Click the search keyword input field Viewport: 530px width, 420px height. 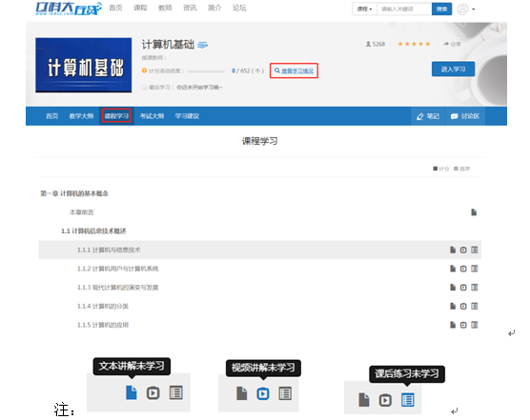tap(404, 10)
